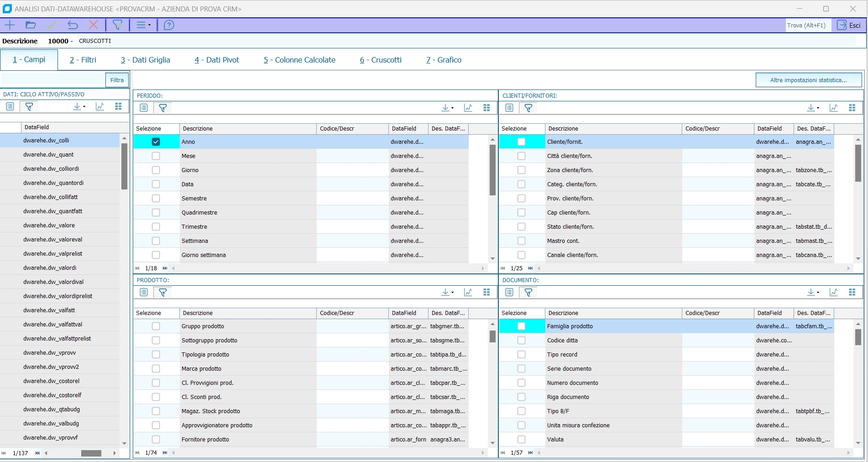Enable the Marca prodotto checkbox
Image resolution: width=868 pixels, height=462 pixels.
(x=156, y=369)
